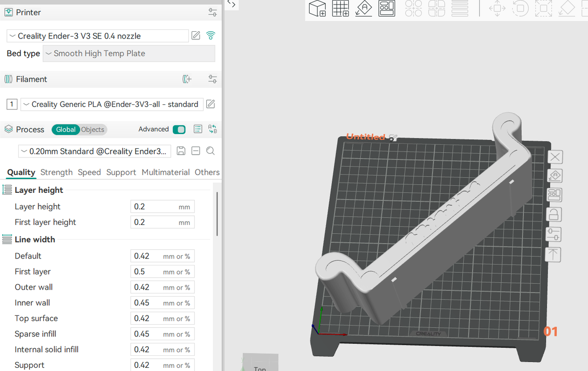Lock plate 01 with the padlock icon
Screen dimensions: 588x371
(554, 214)
